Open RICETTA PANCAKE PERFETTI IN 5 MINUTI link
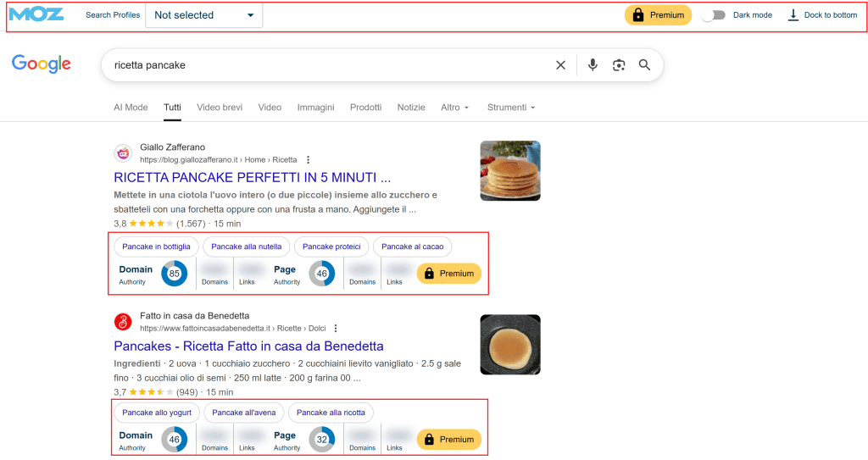 coord(253,178)
